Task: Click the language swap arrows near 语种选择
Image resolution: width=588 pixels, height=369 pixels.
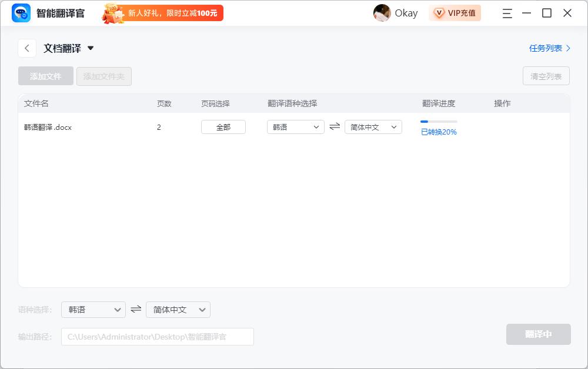Action: [x=136, y=309]
